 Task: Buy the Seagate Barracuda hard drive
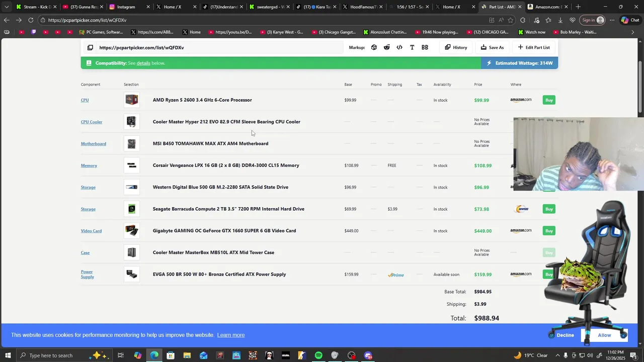click(549, 209)
